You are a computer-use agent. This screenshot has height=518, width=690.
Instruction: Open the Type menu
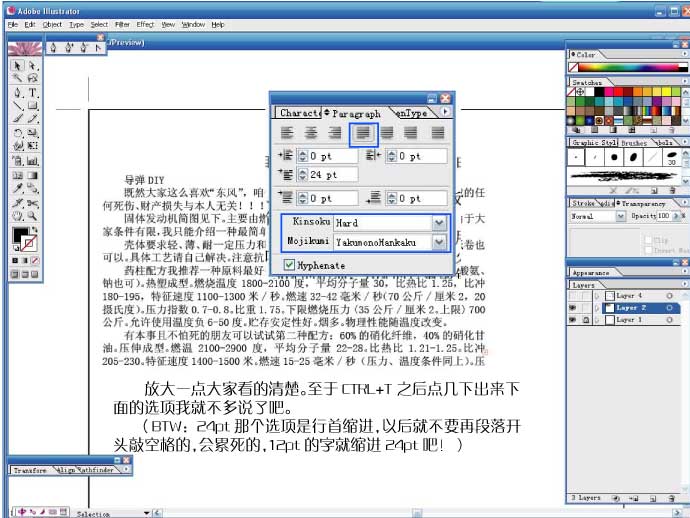[x=76, y=25]
